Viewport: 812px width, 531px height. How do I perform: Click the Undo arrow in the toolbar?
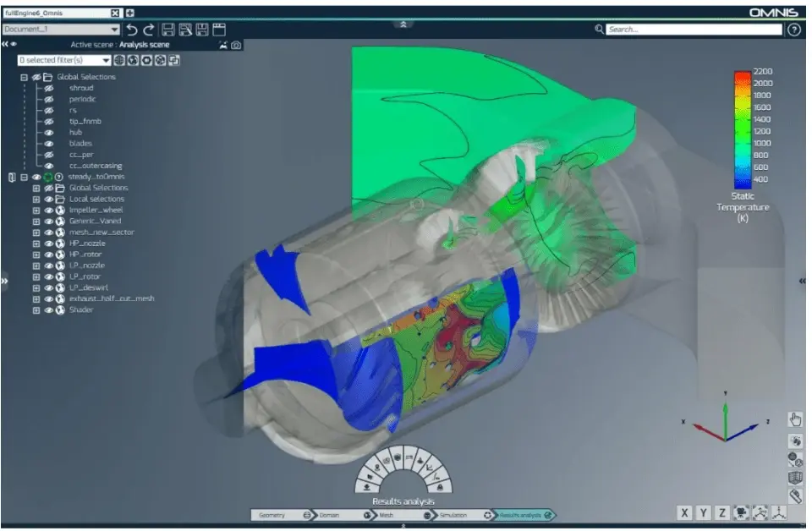pyautogui.click(x=132, y=30)
